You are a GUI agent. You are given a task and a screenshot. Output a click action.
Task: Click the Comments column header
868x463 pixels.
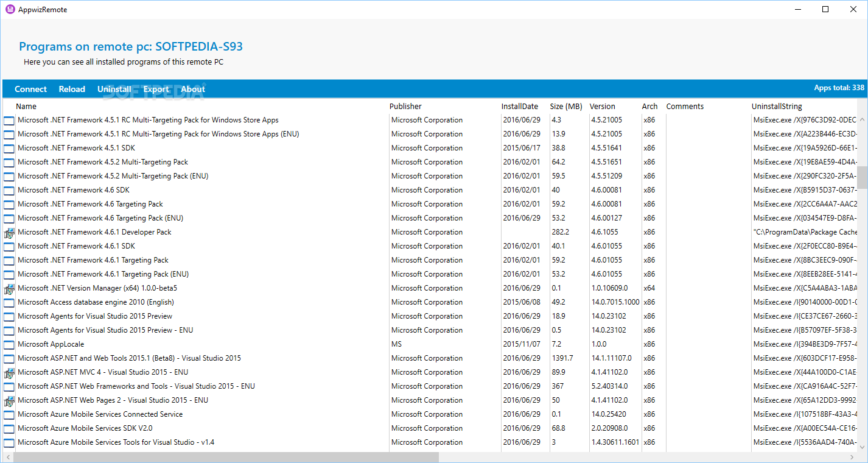pyautogui.click(x=685, y=106)
